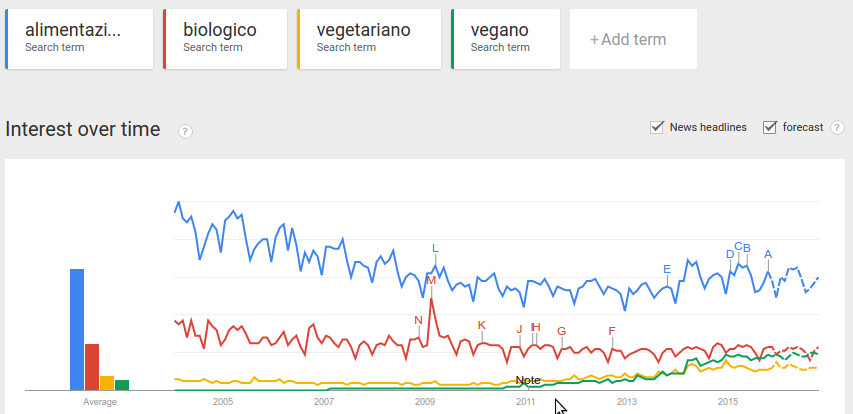Click the blue average bar
The width and height of the screenshot is (853, 414).
(x=77, y=329)
